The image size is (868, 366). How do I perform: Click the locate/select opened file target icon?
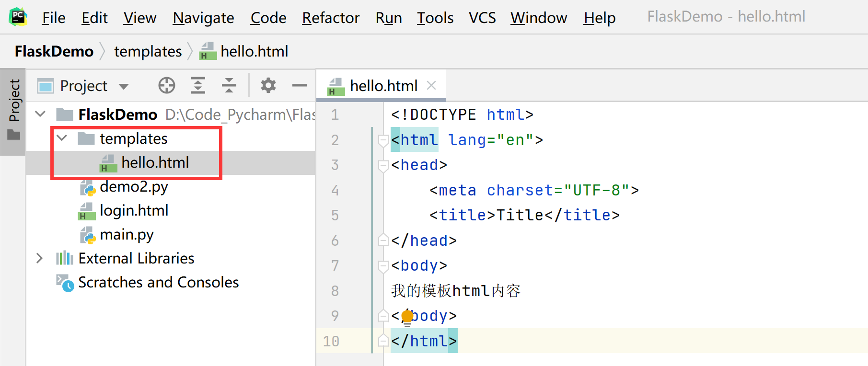click(x=167, y=86)
